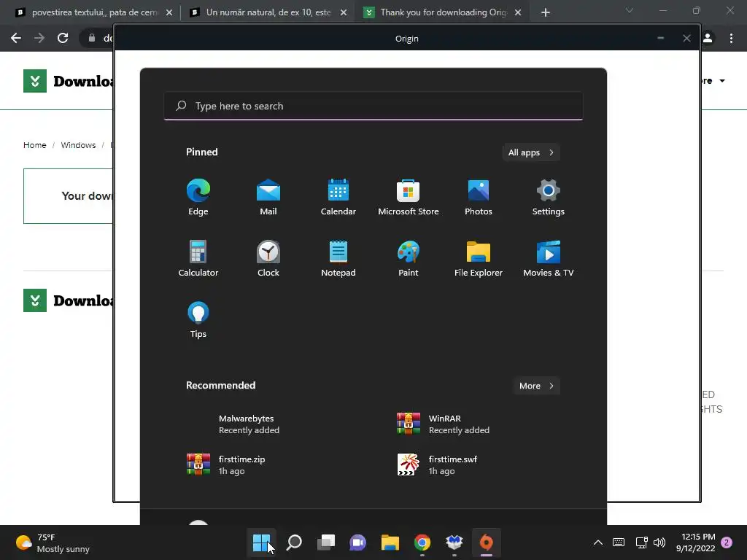Show hidden system tray icons

click(598, 542)
